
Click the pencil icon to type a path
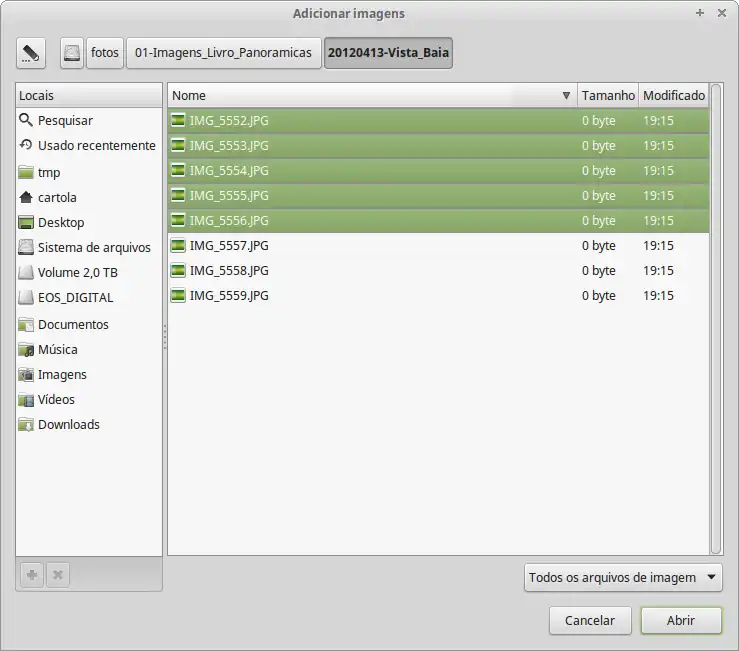click(32, 53)
